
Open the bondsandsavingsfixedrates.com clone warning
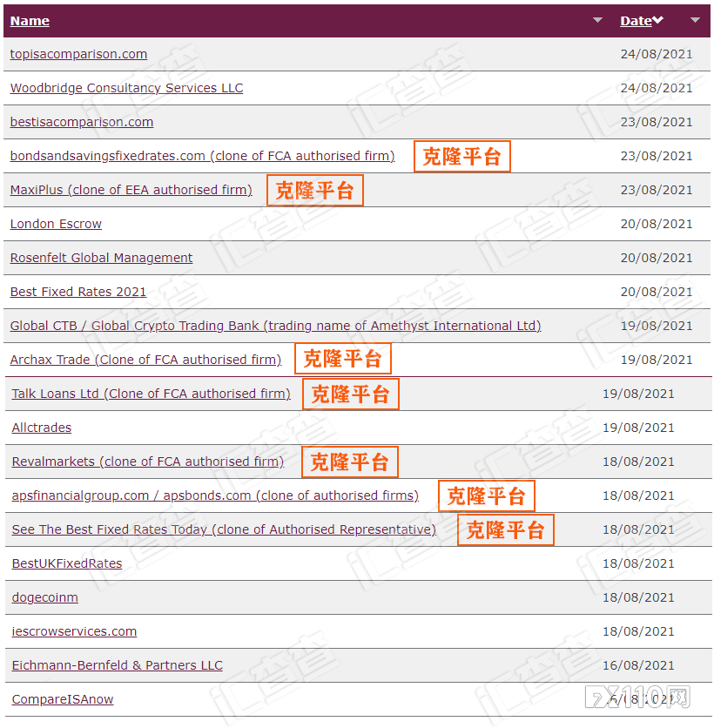point(202,156)
